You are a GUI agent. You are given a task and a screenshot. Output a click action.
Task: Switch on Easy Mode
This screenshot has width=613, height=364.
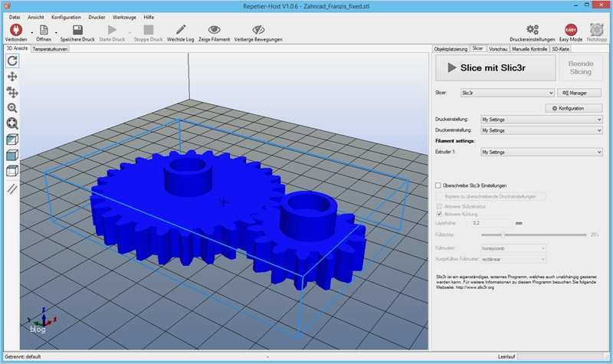coord(571,29)
